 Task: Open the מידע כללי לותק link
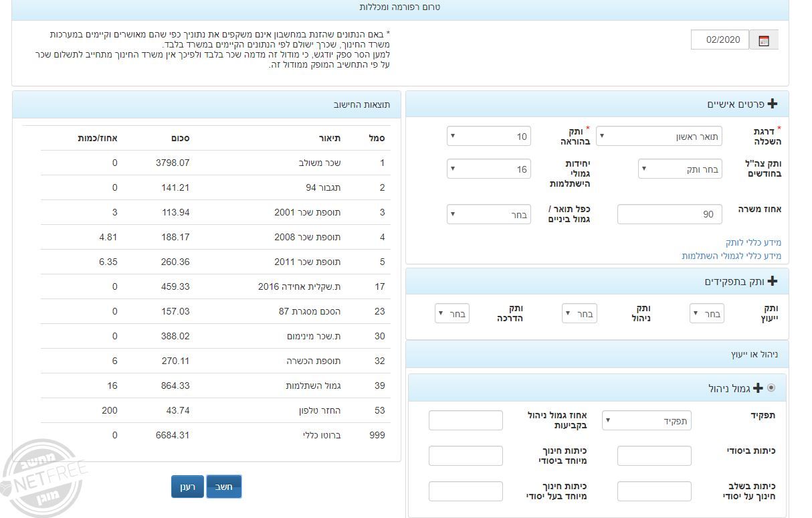click(x=753, y=242)
